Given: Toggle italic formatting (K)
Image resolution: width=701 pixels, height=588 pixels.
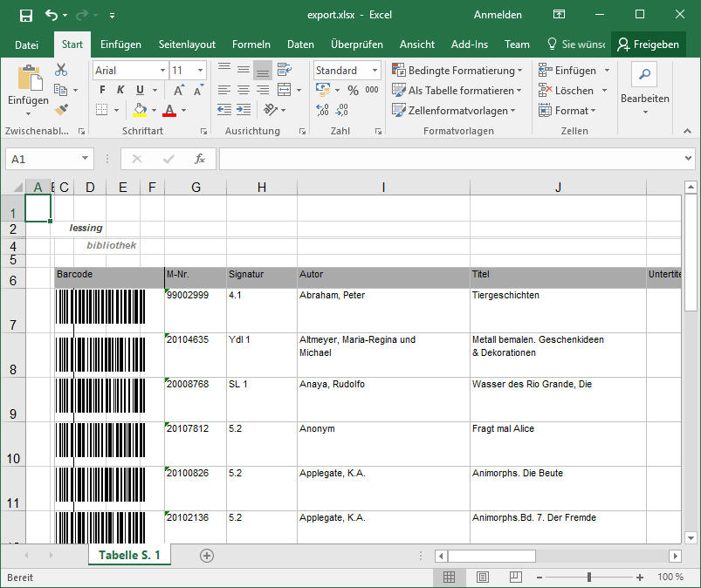Looking at the screenshot, I should 120,90.
